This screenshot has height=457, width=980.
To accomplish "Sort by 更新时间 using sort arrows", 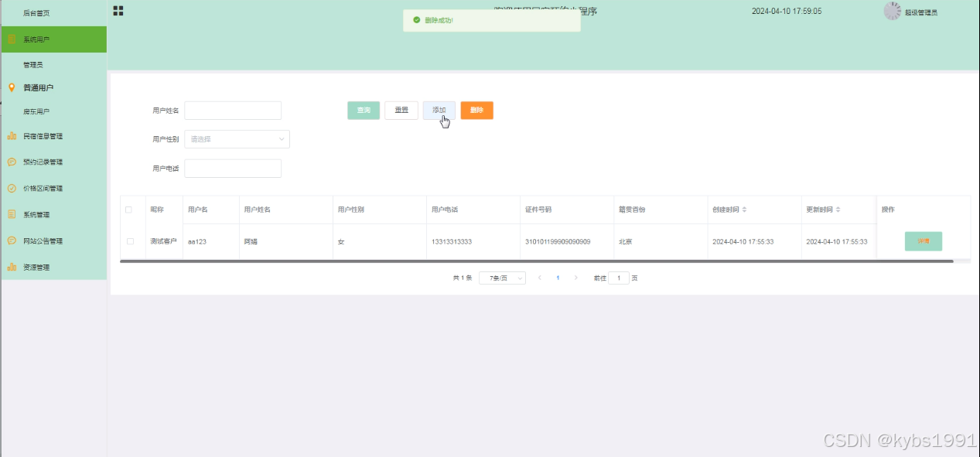I will pyautogui.click(x=838, y=210).
